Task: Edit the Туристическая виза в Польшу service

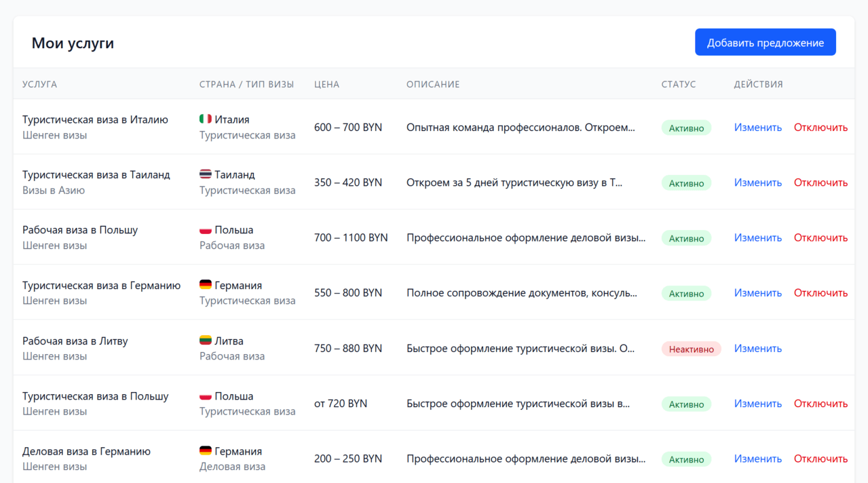Action: click(x=758, y=404)
